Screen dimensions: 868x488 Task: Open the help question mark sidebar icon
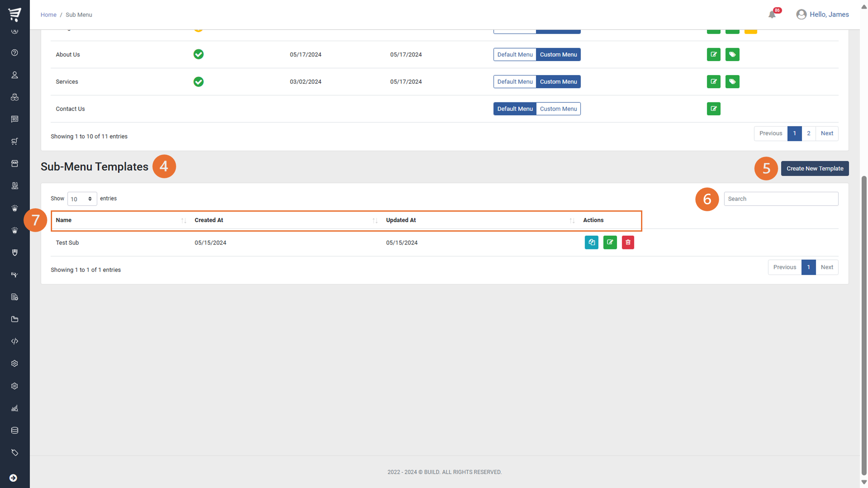coord(15,52)
